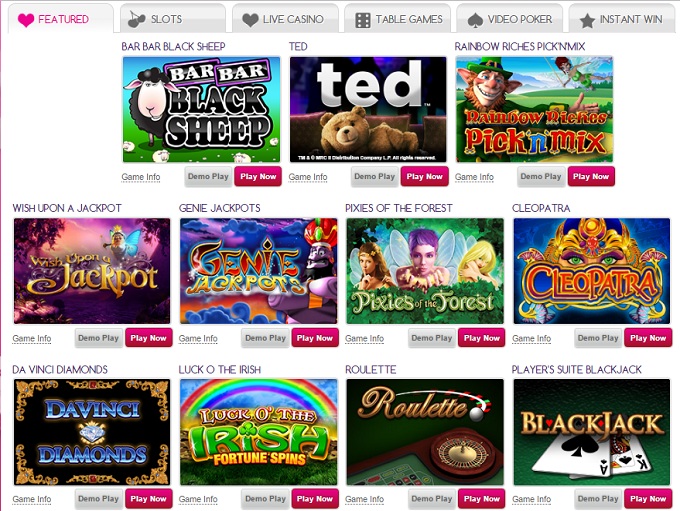Open the Ted game thumbnail
This screenshot has width=680, height=511.
click(368, 109)
